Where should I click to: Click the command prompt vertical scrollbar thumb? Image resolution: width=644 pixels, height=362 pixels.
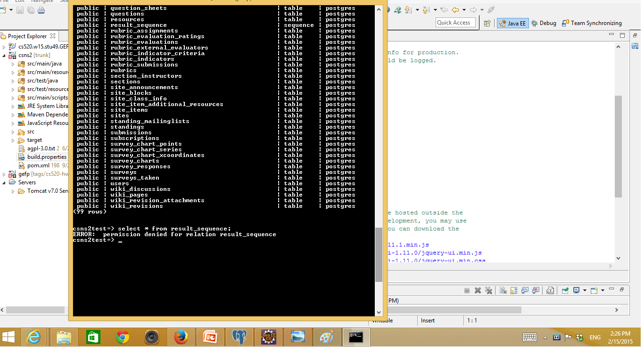379,255
